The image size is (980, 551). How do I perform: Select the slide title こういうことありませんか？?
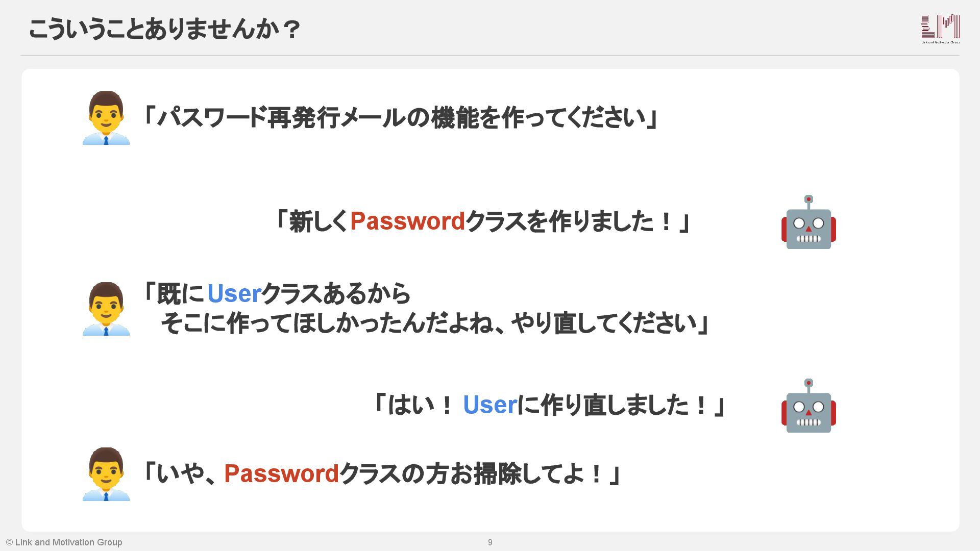(x=164, y=29)
